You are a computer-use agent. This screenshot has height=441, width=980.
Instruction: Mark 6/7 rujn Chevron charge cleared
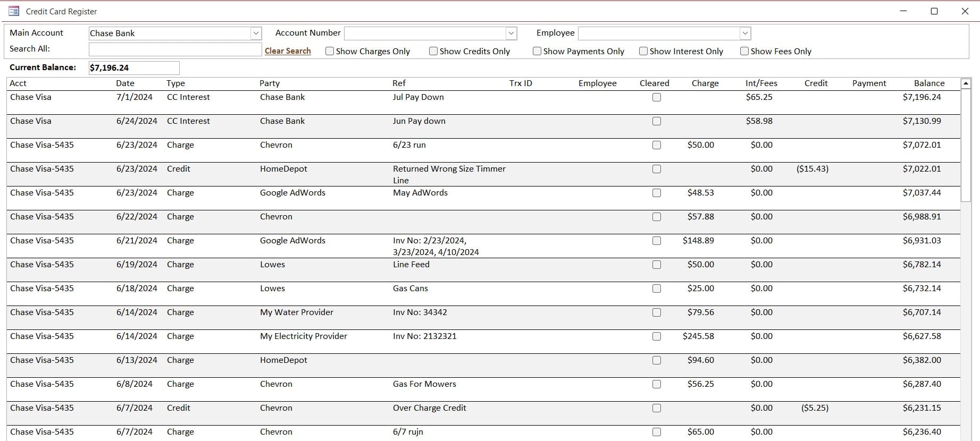657,432
